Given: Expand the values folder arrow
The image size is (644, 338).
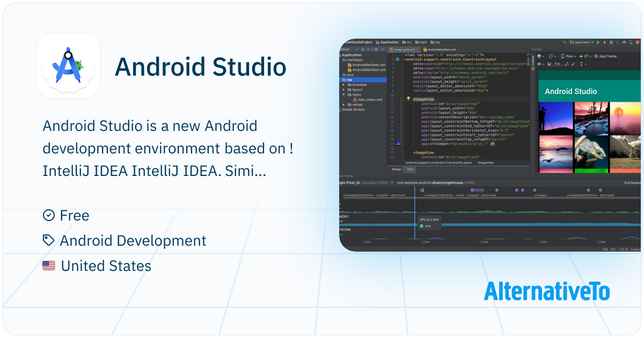Looking at the screenshot, I should [x=343, y=105].
